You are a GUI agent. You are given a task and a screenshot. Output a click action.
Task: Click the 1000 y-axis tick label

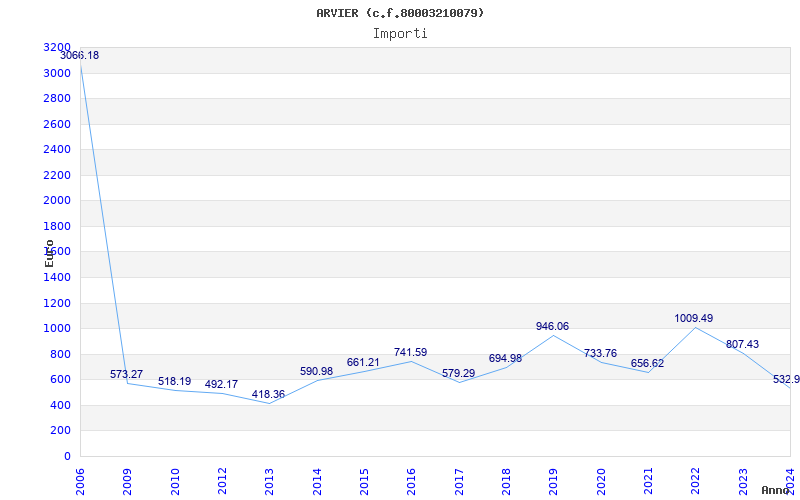coord(57,329)
